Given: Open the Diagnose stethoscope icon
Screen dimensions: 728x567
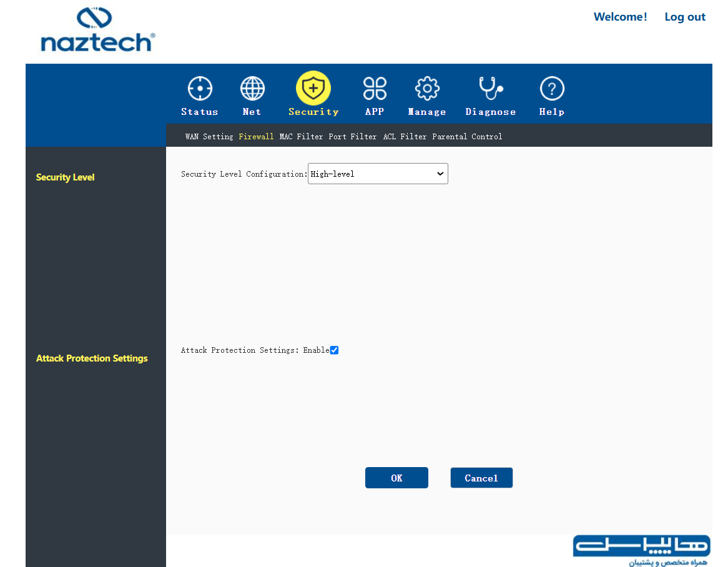Looking at the screenshot, I should tap(491, 88).
